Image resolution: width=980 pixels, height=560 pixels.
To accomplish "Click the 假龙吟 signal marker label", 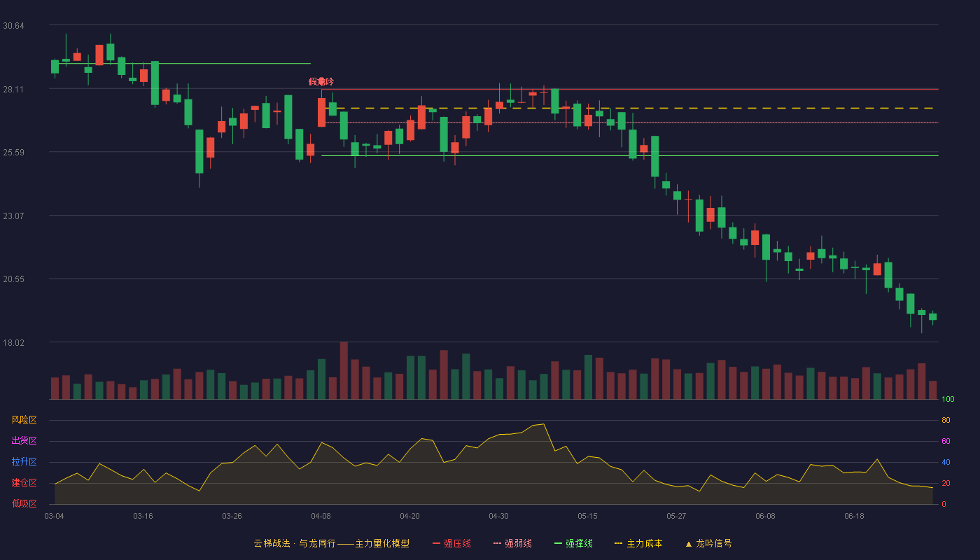I will click(x=321, y=82).
